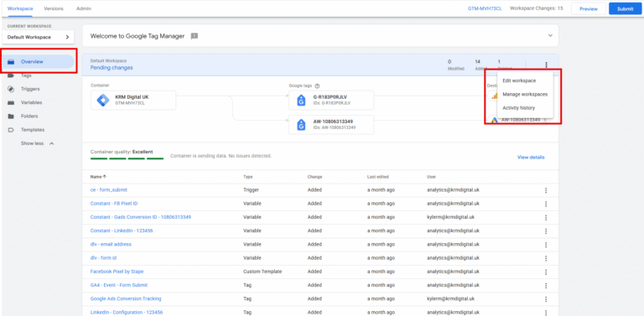Image resolution: width=644 pixels, height=316 pixels.
Task: Open more options for ce - form_submit row
Action: tap(546, 190)
